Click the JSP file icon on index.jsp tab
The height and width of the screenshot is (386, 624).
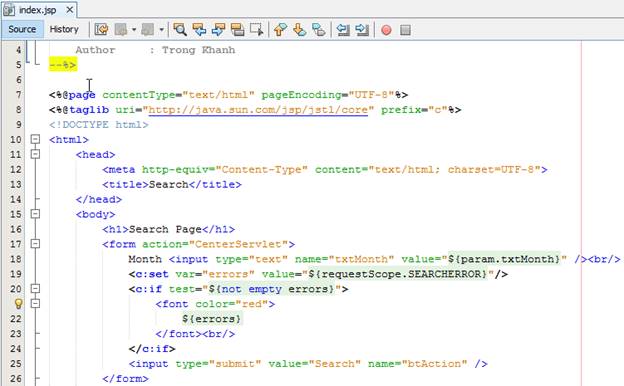[9, 10]
